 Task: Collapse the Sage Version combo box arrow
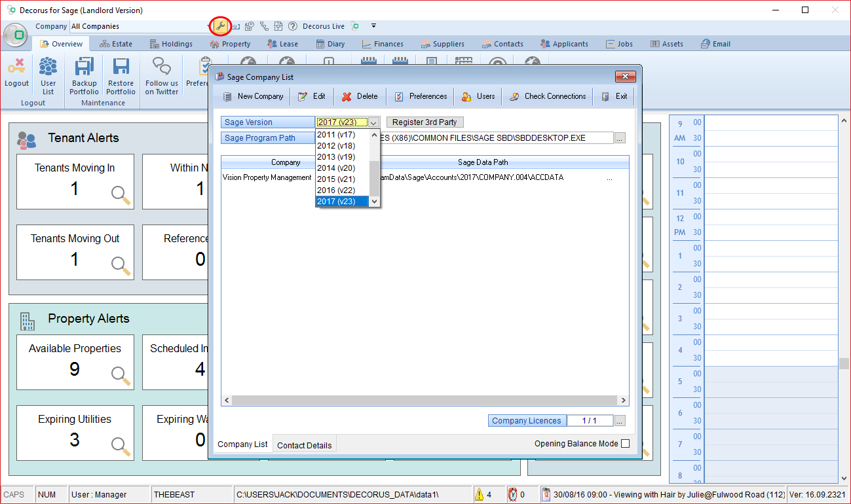[x=373, y=122]
